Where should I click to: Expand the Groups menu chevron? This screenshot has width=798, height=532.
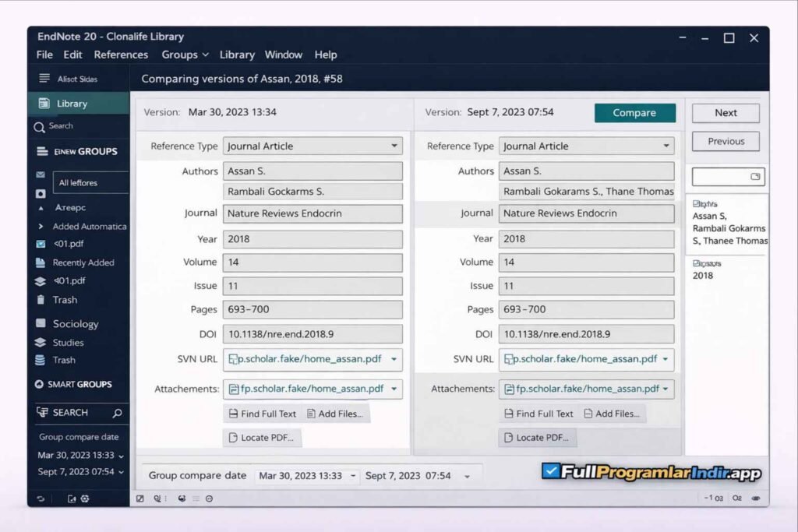coord(204,55)
